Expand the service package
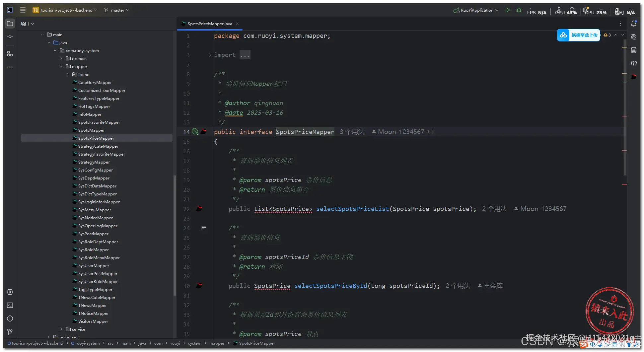This screenshot has width=644, height=352. [x=61, y=329]
